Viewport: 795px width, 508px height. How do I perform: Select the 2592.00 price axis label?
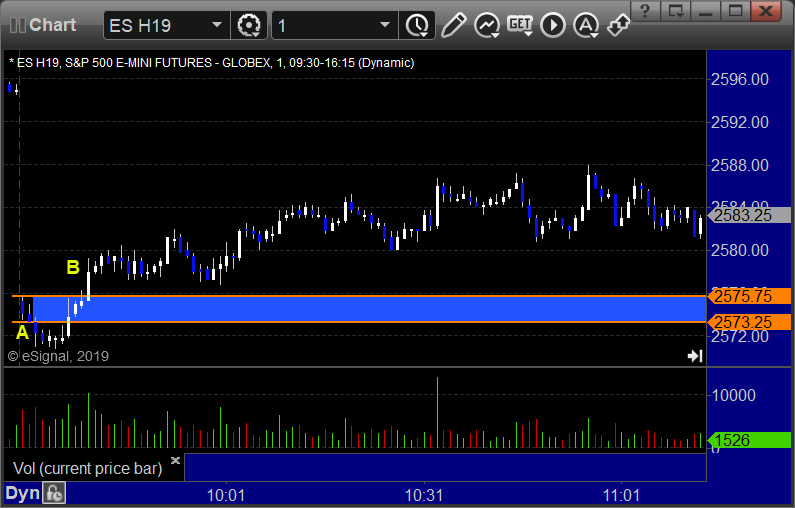pos(740,122)
